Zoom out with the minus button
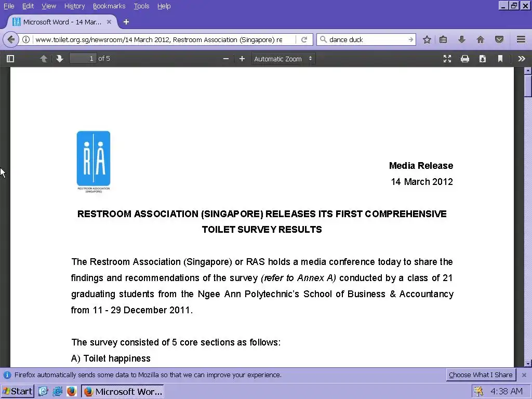 226,59
